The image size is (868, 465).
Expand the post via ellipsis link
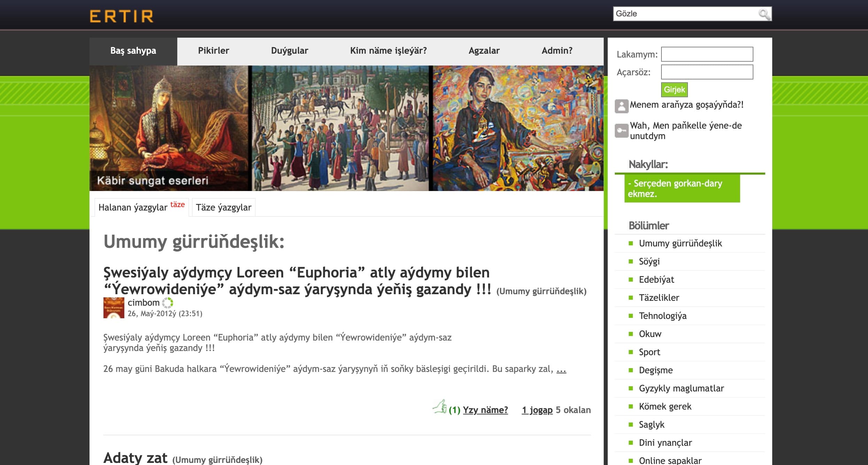561,369
